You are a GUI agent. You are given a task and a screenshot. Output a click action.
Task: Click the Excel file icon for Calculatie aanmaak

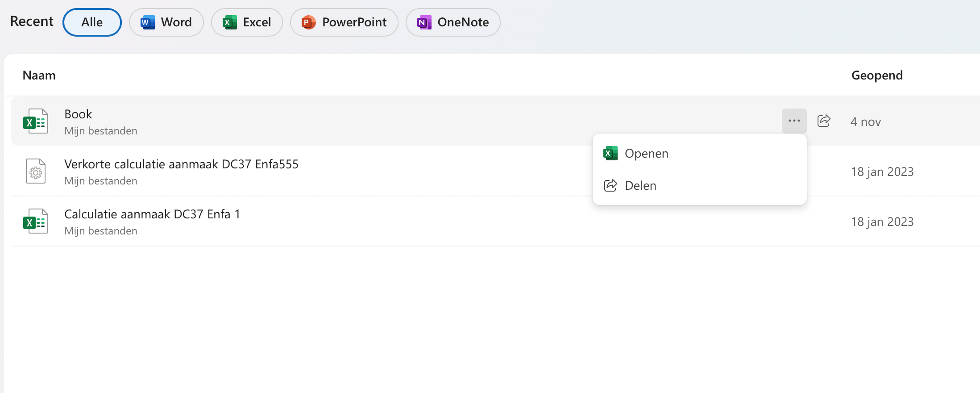tap(36, 221)
